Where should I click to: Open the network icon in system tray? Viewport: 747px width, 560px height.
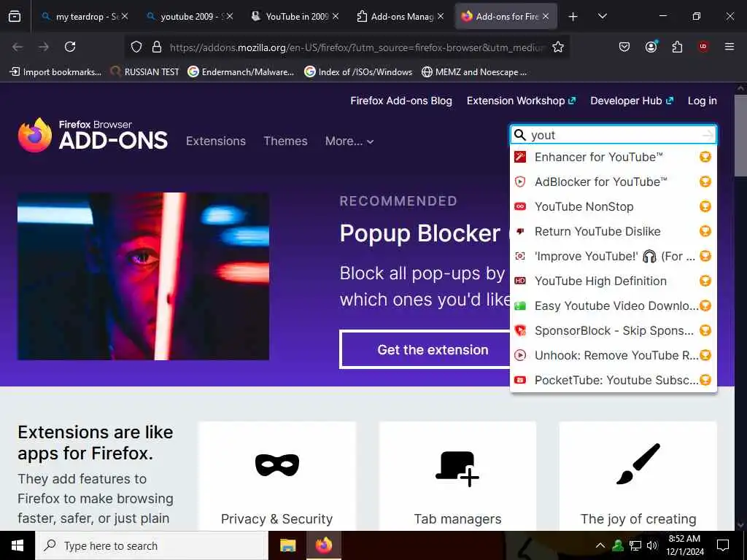click(635, 545)
